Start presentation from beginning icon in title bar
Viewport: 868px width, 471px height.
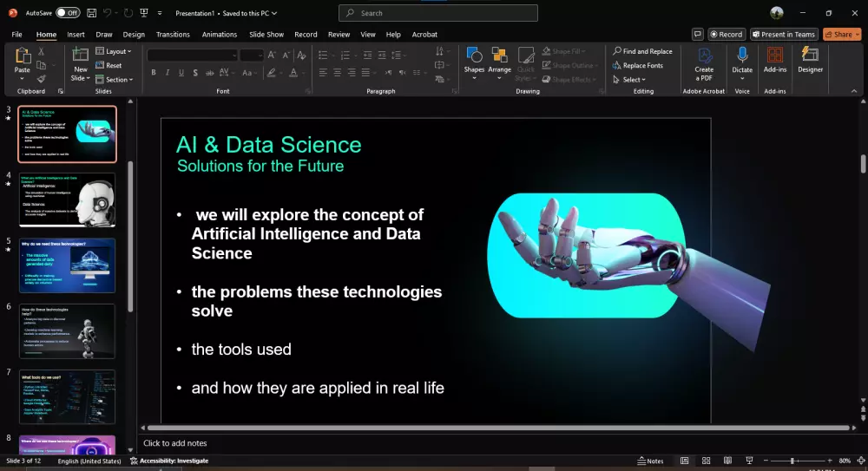(144, 13)
